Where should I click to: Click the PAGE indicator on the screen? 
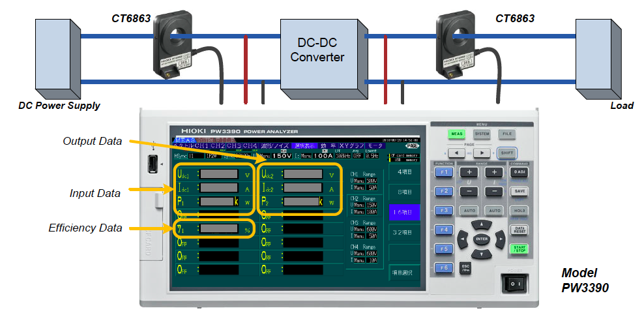(x=411, y=146)
